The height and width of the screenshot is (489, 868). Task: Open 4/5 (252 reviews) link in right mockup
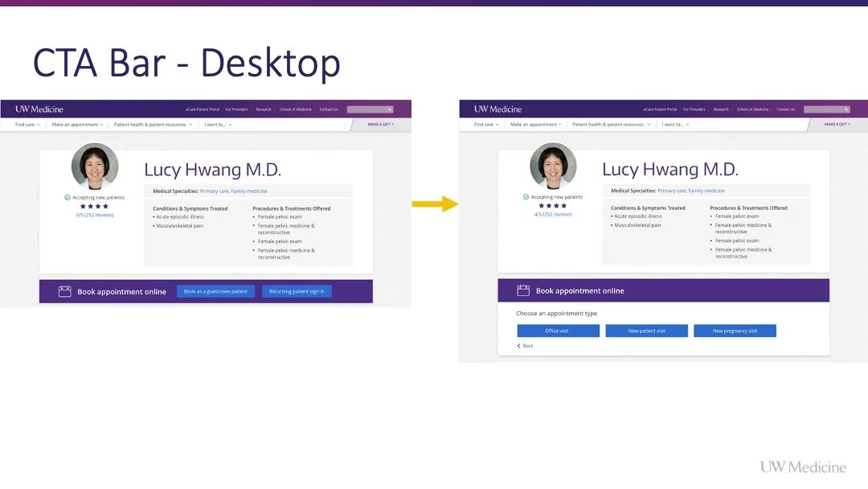tap(553, 214)
